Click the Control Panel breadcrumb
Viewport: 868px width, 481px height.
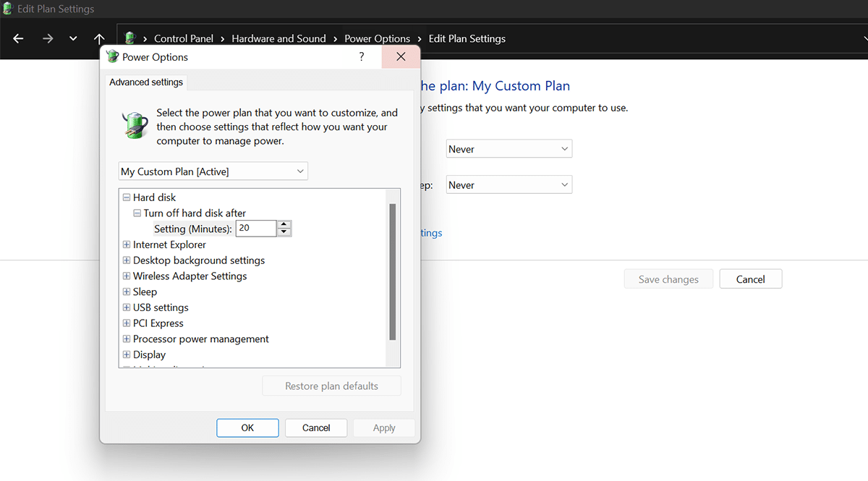(183, 38)
